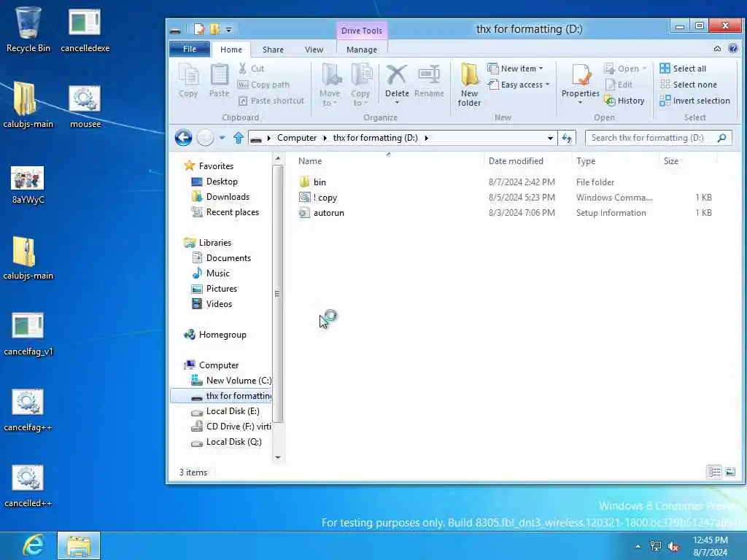Screen dimensions: 747x560
Task: Switch to Large icons view via status bar icon
Action: tap(730, 472)
